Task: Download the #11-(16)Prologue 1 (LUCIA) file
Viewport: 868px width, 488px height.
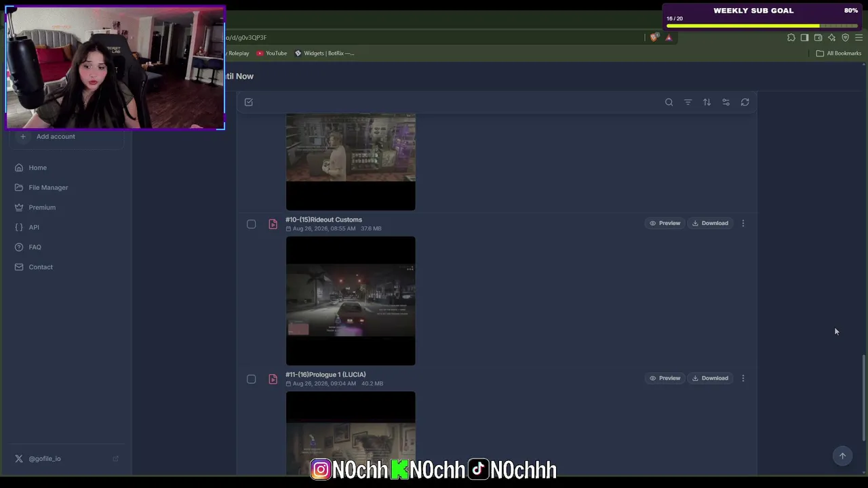Action: (710, 378)
